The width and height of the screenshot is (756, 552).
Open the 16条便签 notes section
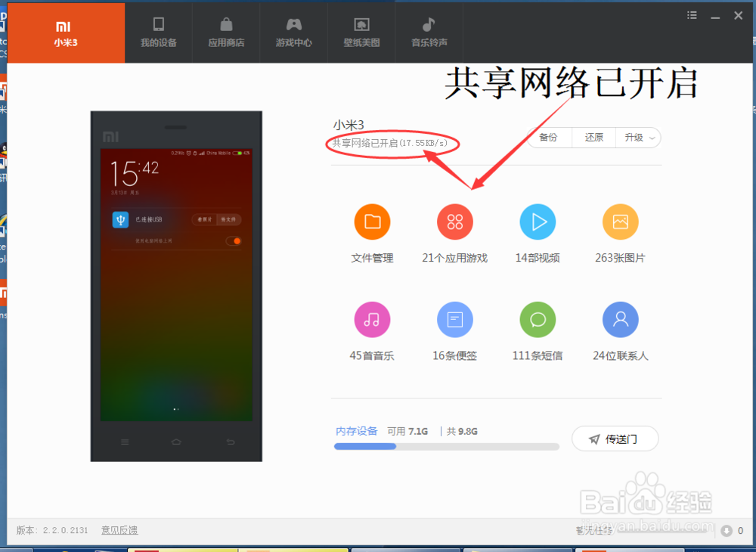[454, 319]
